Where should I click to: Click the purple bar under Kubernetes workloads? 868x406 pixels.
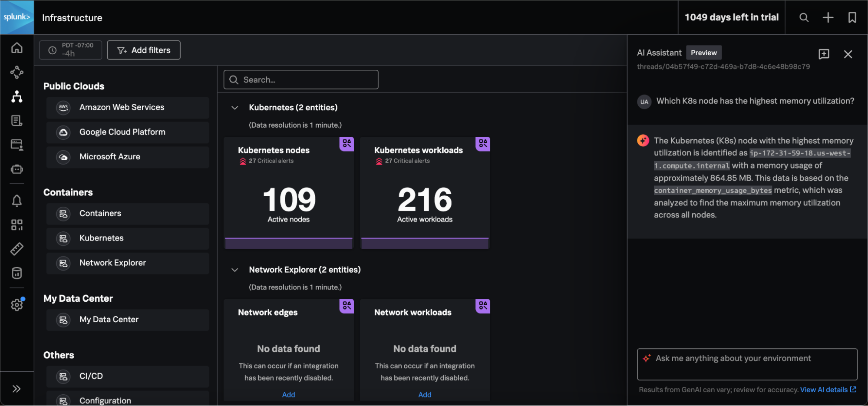coord(425,243)
